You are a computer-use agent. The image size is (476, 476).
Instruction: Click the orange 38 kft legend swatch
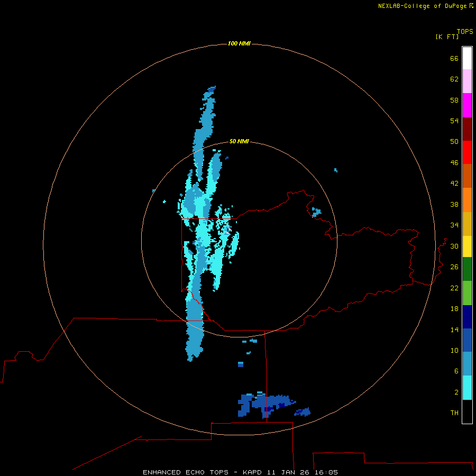pos(467,200)
